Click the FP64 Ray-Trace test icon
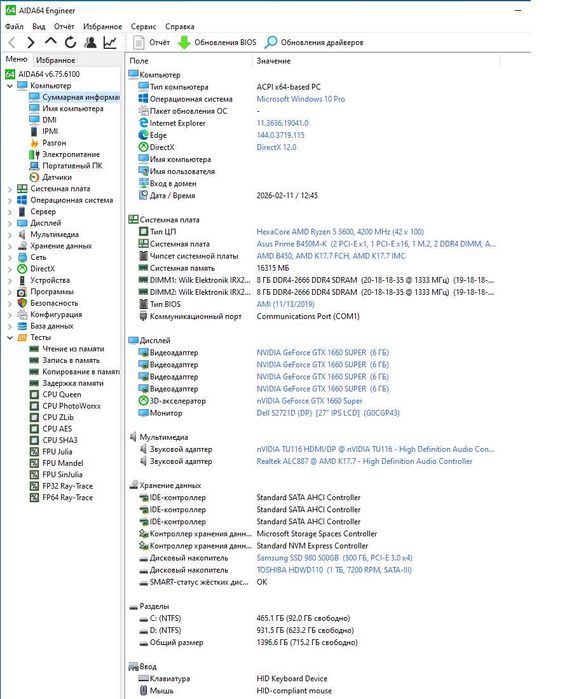Screen dimensions: 572x699 tap(34, 498)
